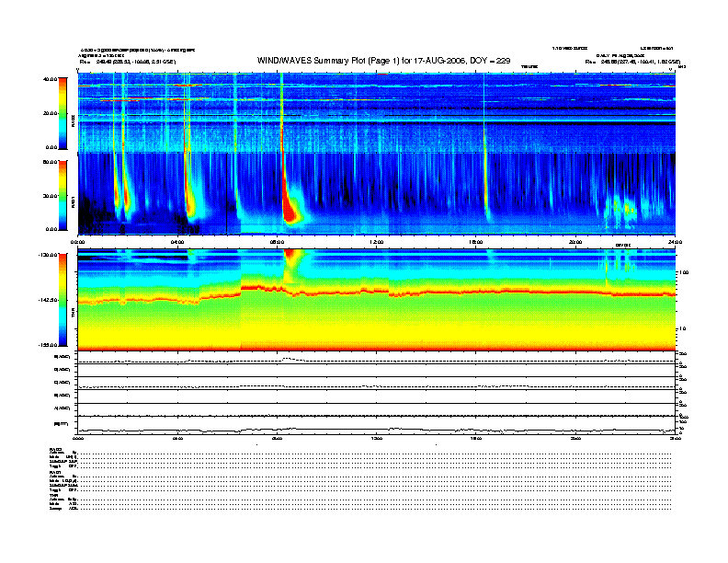728x563 pixels.
Task: Click the -142.50 label on the TNR scale
Action: [x=48, y=300]
